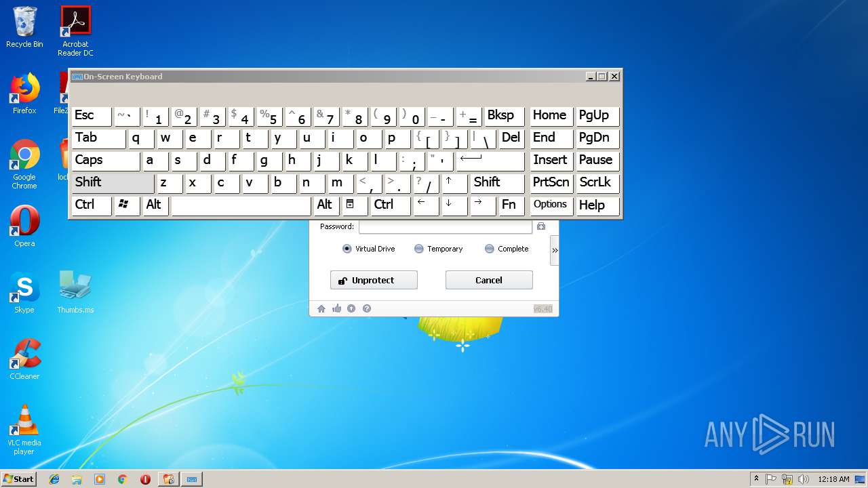
Task: Click the upload arrow icon in dialog footer
Action: pyautogui.click(x=351, y=309)
